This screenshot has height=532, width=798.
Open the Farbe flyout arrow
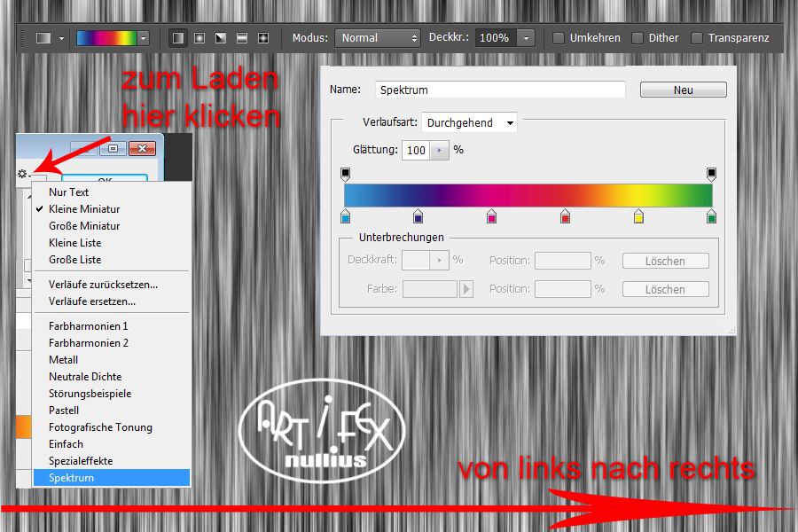click(x=466, y=289)
